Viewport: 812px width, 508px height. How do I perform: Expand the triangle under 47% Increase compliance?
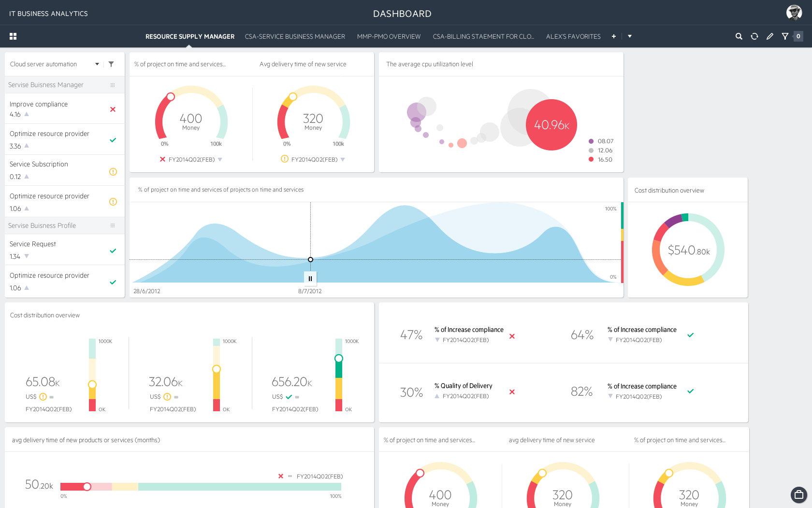(437, 340)
